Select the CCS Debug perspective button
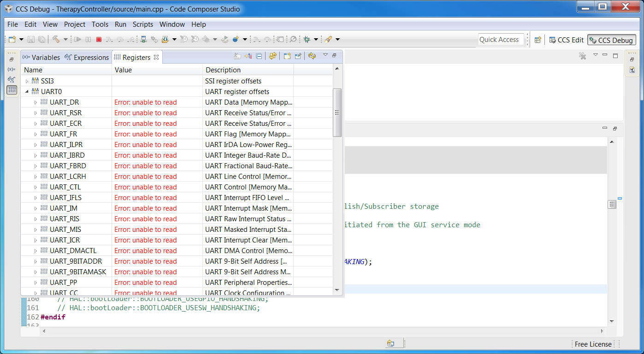The width and height of the screenshot is (644, 354). [611, 40]
